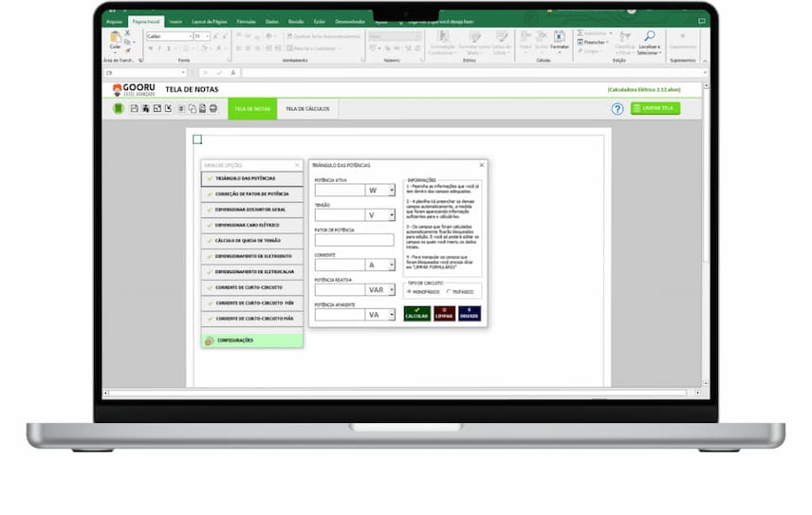Click the Formatar como Tabela icon
The image size is (812, 515).
[474, 37]
